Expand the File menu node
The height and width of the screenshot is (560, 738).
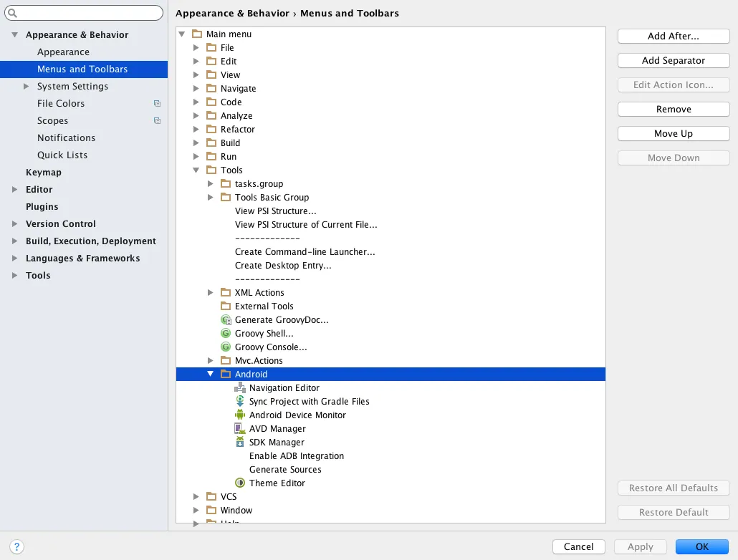[x=196, y=47]
